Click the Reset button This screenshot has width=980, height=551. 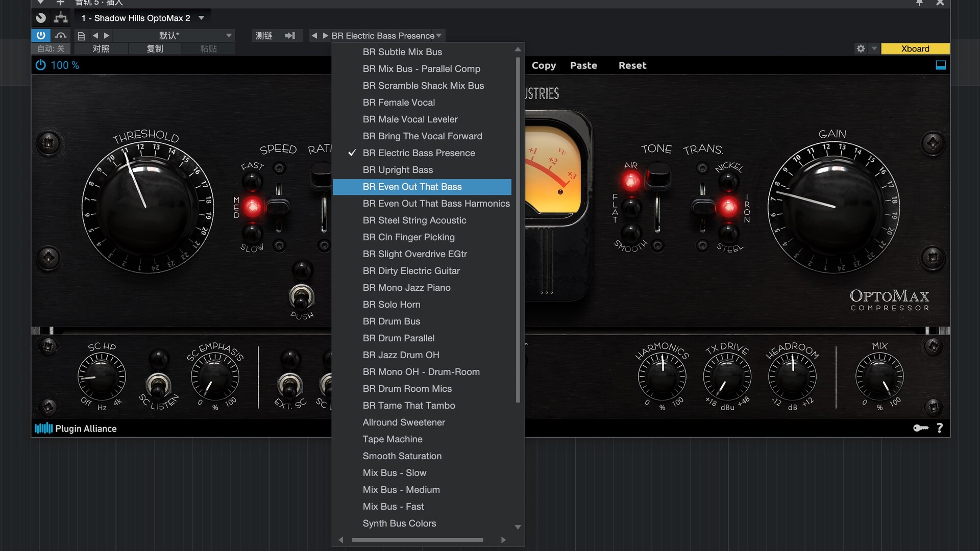point(632,65)
